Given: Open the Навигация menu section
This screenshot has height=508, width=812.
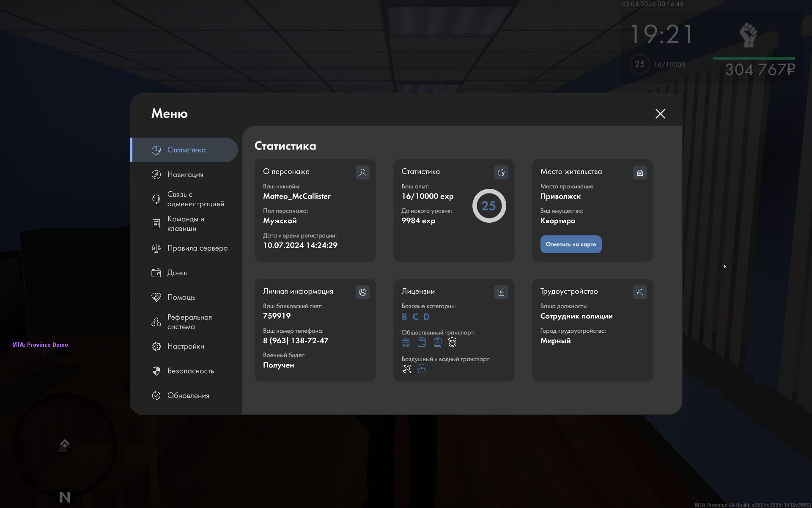Looking at the screenshot, I should (185, 174).
